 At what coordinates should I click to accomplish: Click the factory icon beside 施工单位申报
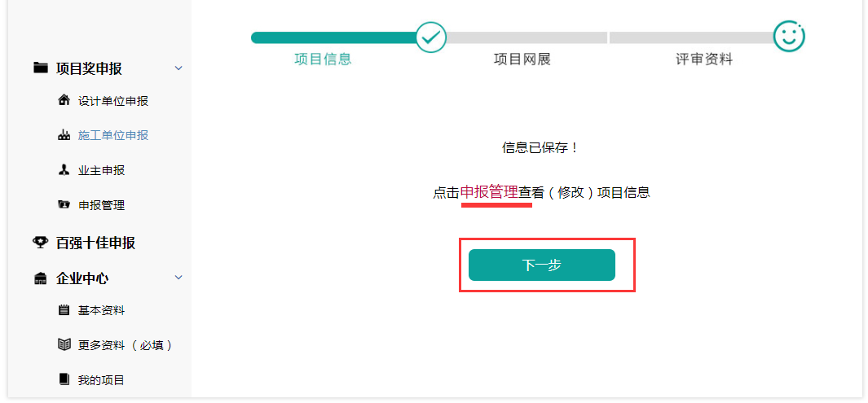(64, 135)
